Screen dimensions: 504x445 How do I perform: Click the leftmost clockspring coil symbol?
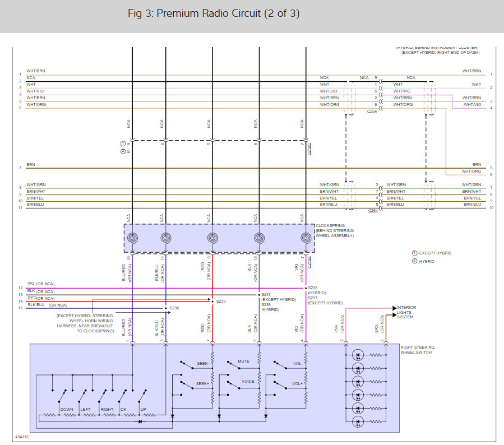(132, 238)
